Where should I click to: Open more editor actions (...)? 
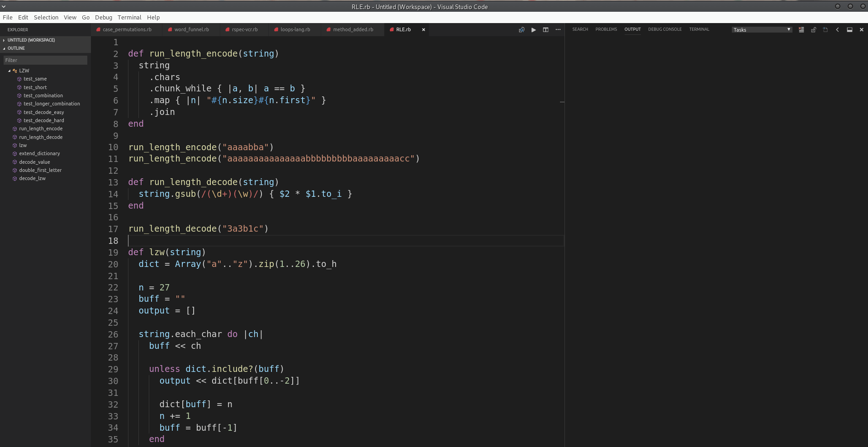coord(558,30)
